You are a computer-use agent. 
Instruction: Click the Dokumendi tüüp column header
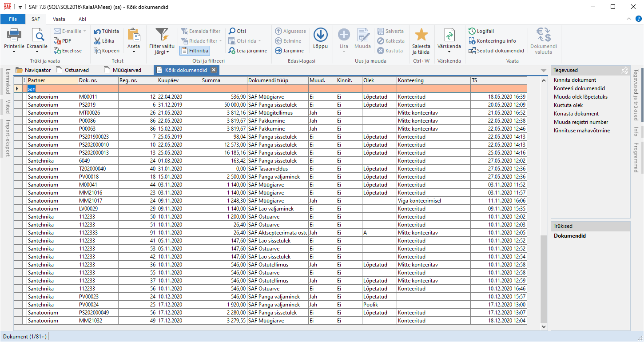(278, 81)
